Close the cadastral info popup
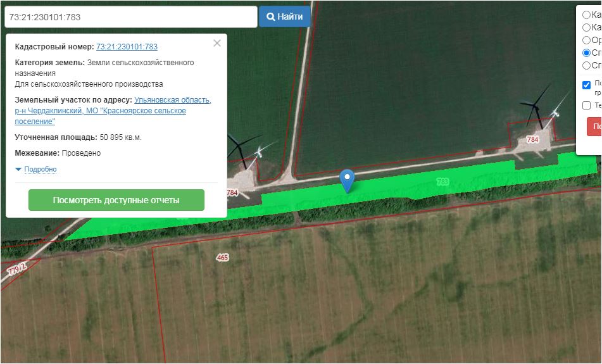602x364 pixels. pyautogui.click(x=217, y=43)
